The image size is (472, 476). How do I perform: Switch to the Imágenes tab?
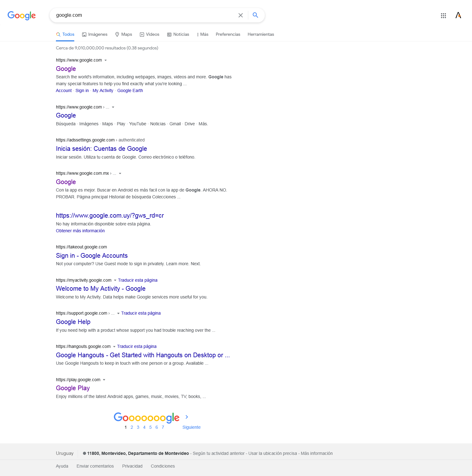95,35
